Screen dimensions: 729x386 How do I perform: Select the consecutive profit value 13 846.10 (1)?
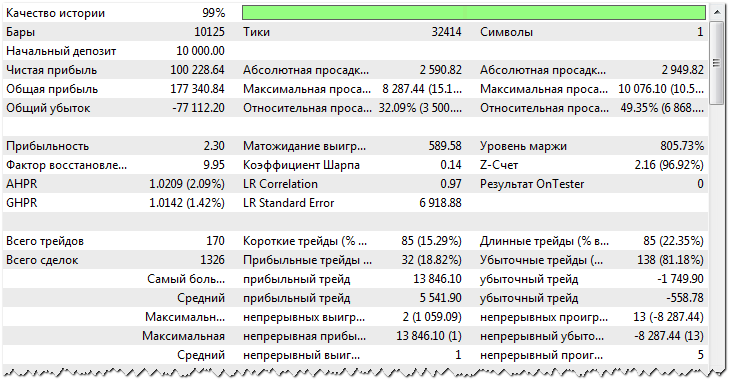(429, 336)
